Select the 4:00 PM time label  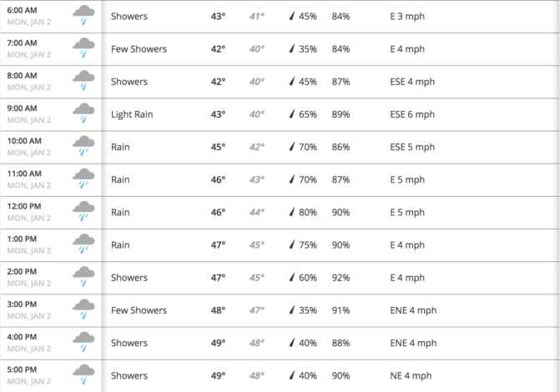23,337
